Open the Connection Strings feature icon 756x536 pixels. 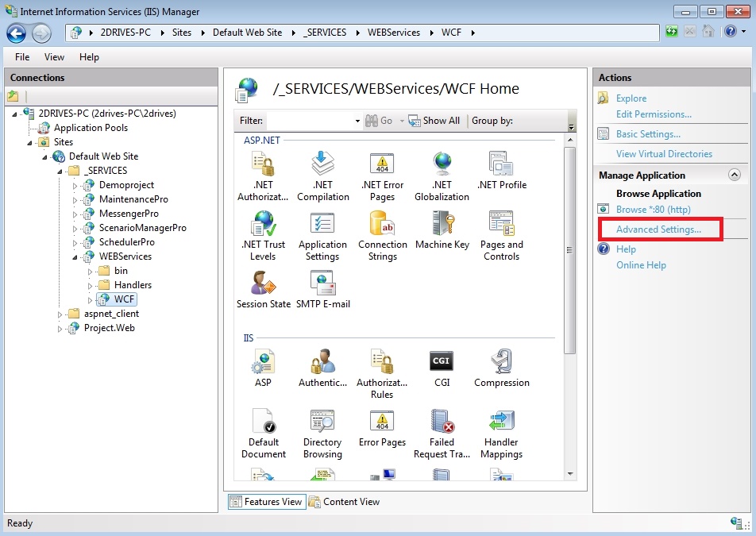382,226
